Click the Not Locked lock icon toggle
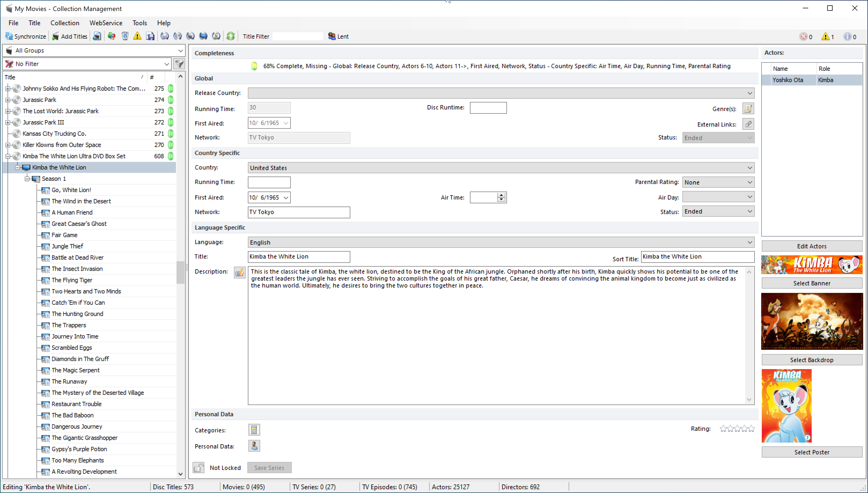Screen dimensions: 868x493 198,467
